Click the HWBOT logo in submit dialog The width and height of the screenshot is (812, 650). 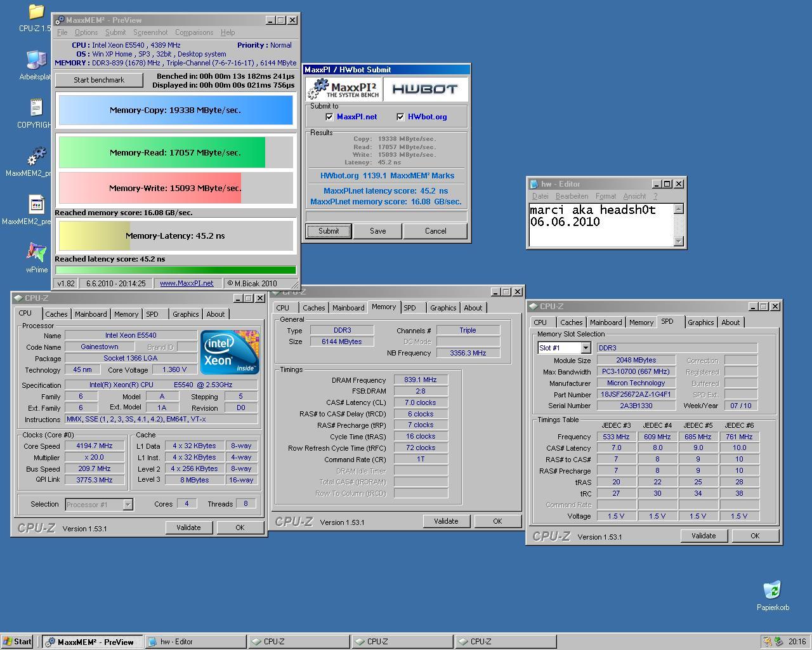pyautogui.click(x=425, y=89)
